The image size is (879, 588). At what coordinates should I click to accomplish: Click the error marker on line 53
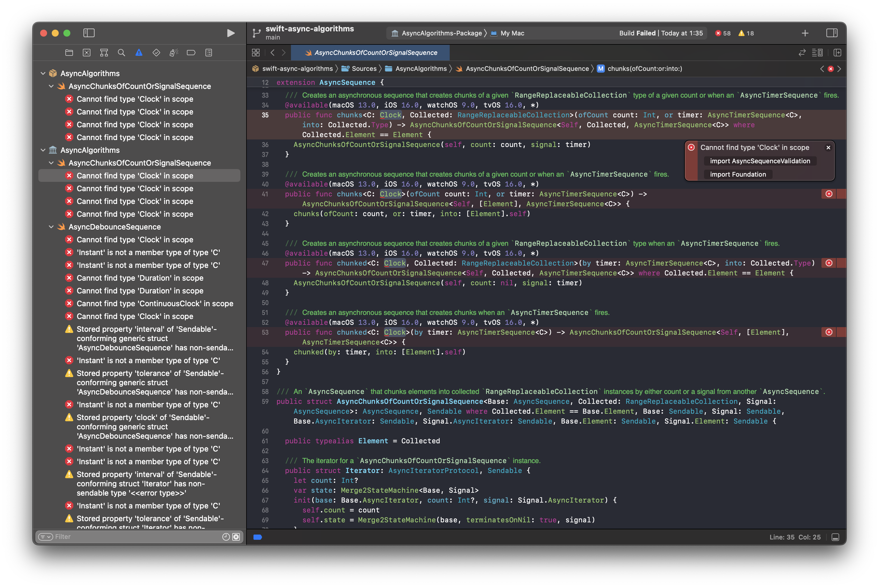pos(829,332)
